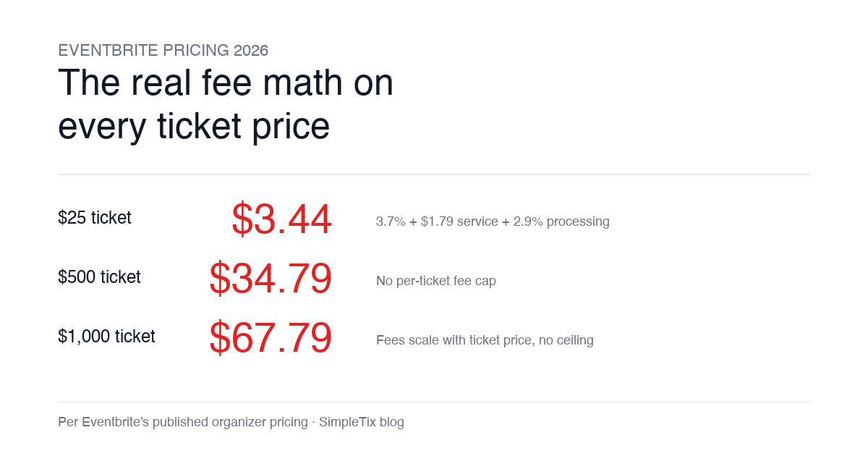Click the divider line below the headline

pyautogui.click(x=434, y=174)
